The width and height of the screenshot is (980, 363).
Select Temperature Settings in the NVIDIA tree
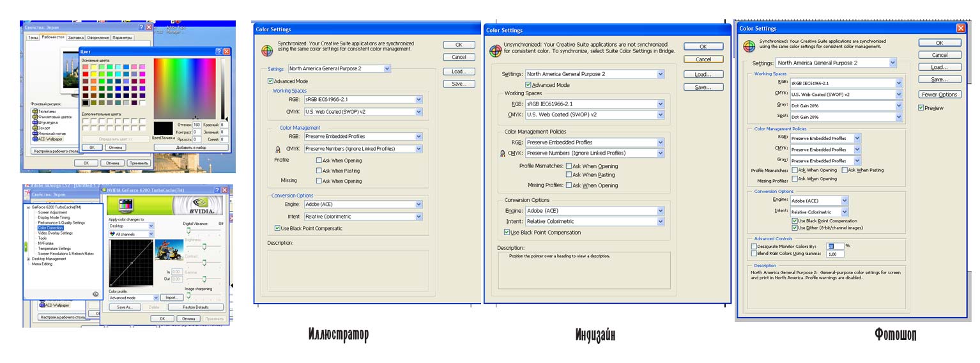[54, 249]
